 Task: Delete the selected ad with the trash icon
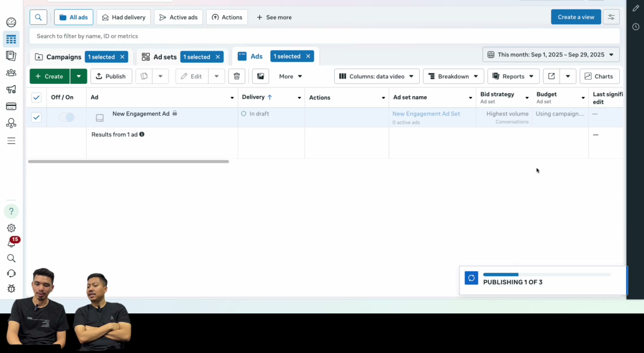pos(237,76)
